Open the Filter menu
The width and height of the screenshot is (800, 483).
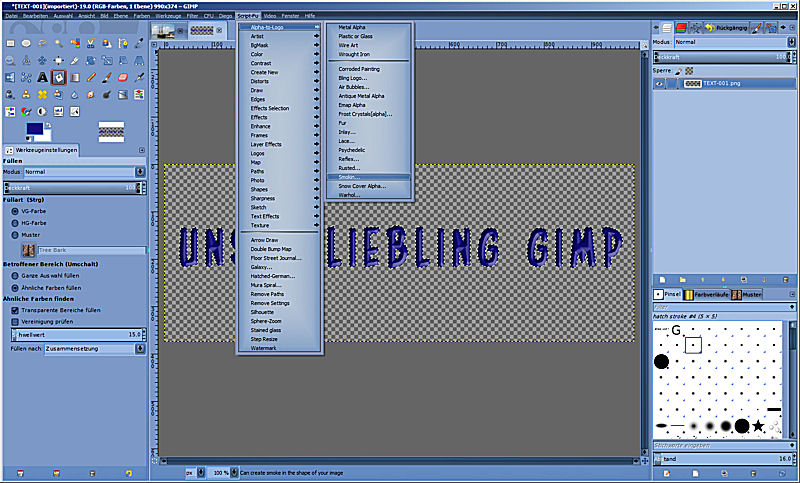[192, 16]
